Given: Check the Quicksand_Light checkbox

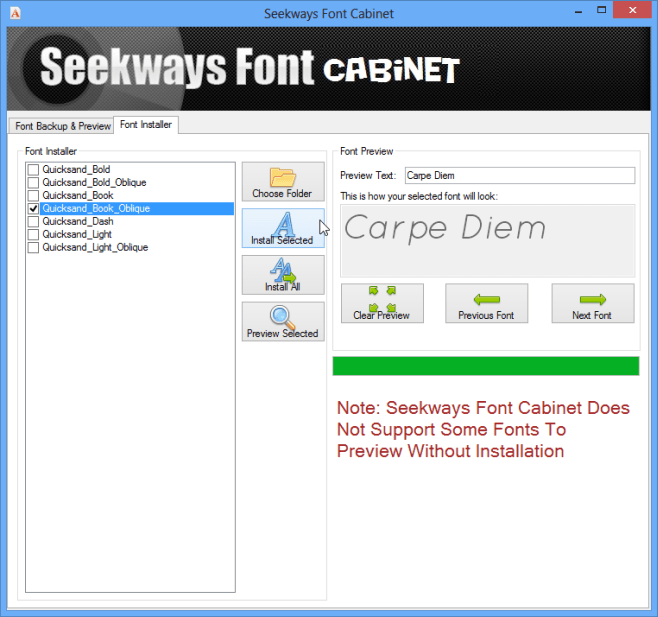Looking at the screenshot, I should (x=33, y=235).
